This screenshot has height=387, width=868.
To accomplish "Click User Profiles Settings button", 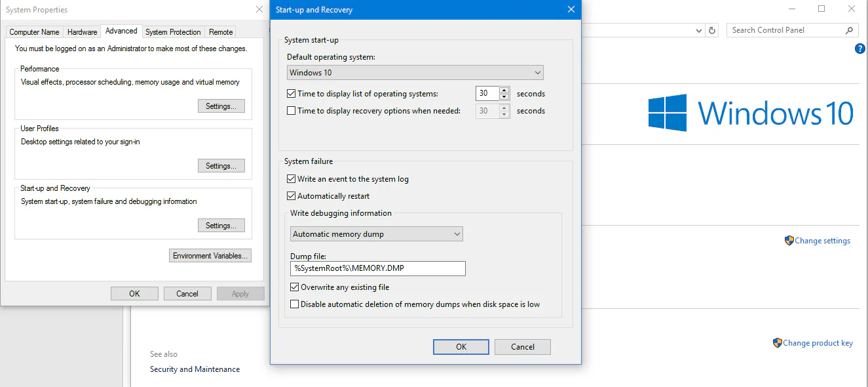I will coord(221,166).
